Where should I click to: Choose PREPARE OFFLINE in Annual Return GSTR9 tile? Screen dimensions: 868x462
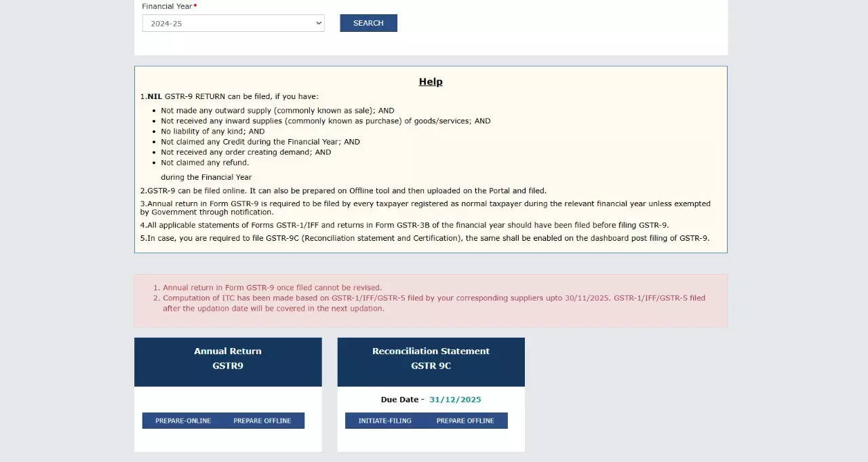[x=262, y=421]
